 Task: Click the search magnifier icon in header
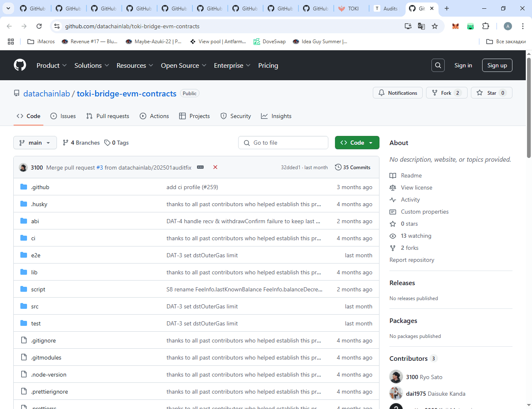coord(438,65)
